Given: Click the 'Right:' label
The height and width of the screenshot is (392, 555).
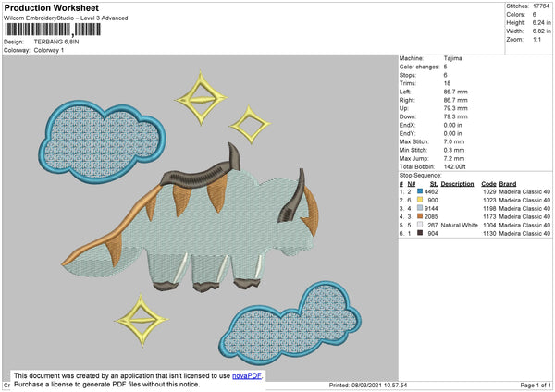Looking at the screenshot, I should pyautogui.click(x=407, y=100).
